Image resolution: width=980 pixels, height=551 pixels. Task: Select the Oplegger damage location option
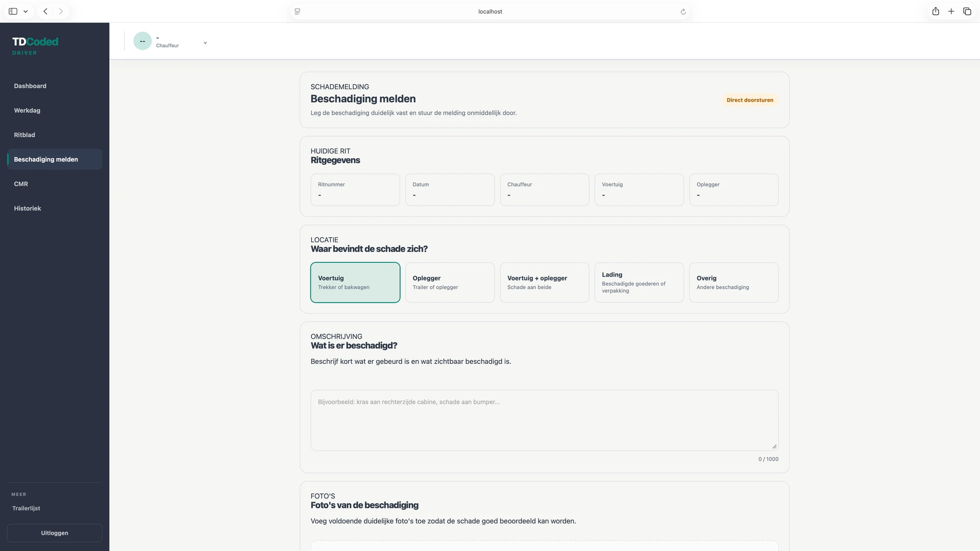tap(450, 283)
